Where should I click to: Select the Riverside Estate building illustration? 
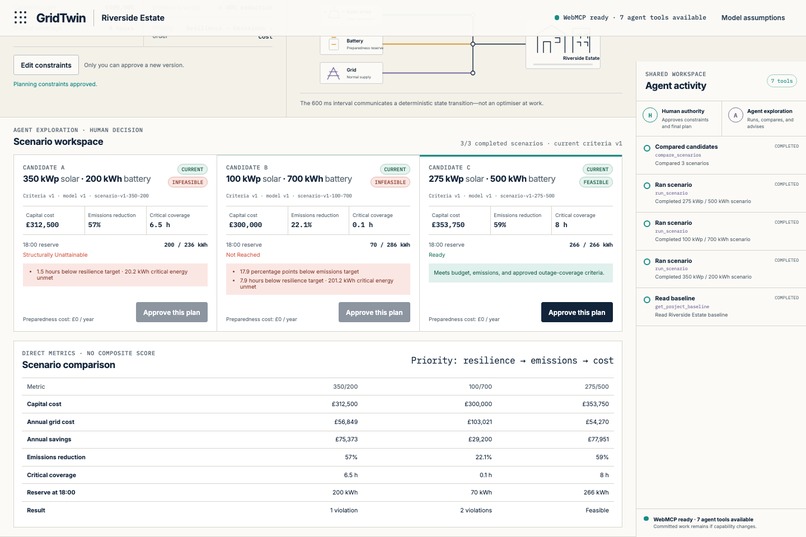tap(563, 43)
